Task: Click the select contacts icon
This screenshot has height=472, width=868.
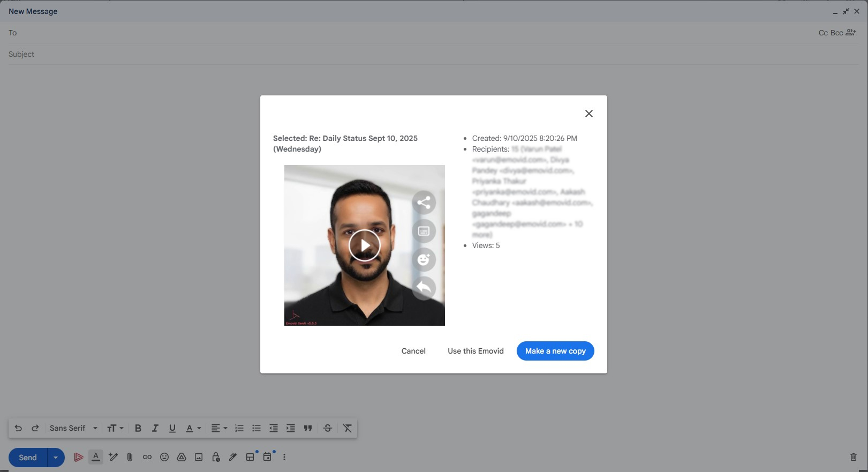Action: [x=851, y=33]
